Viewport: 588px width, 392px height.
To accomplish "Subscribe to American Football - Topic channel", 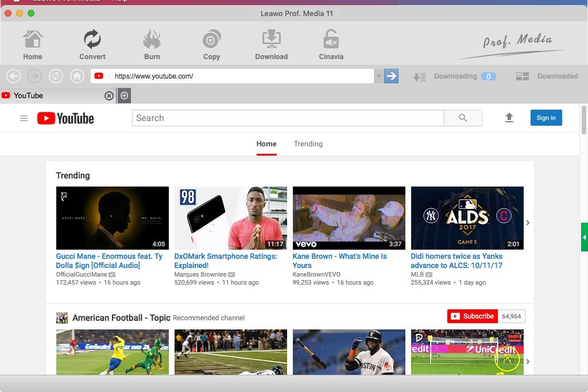I will tap(472, 316).
